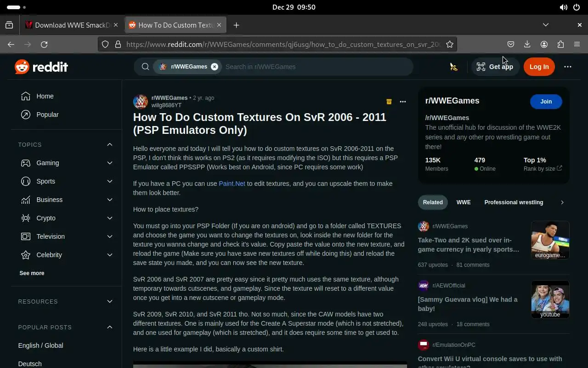The width and height of the screenshot is (588, 368).
Task: Open system power menu
Action: tap(577, 7)
